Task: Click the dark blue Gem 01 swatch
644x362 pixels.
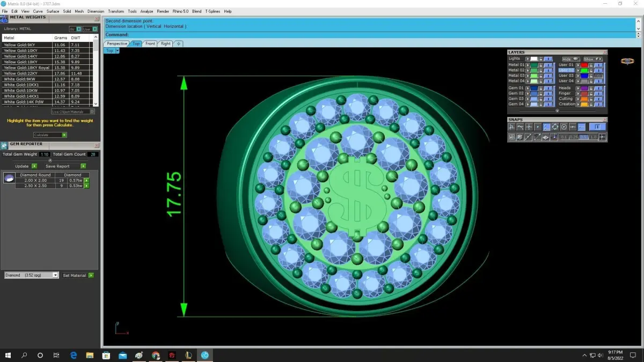Action: click(x=534, y=88)
